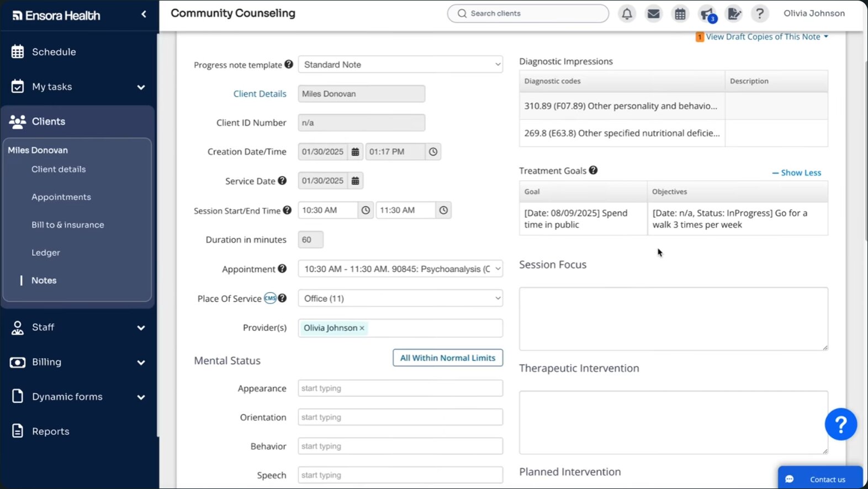This screenshot has height=489, width=868.
Task: Open the notifications bell icon
Action: coord(627,14)
